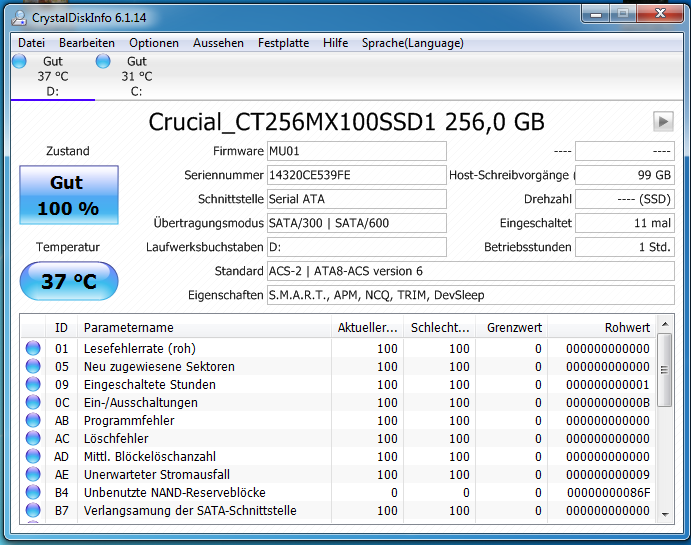
Task: Click the Übertragungsmodus field SATA/300 | SATA/600
Action: tap(357, 223)
